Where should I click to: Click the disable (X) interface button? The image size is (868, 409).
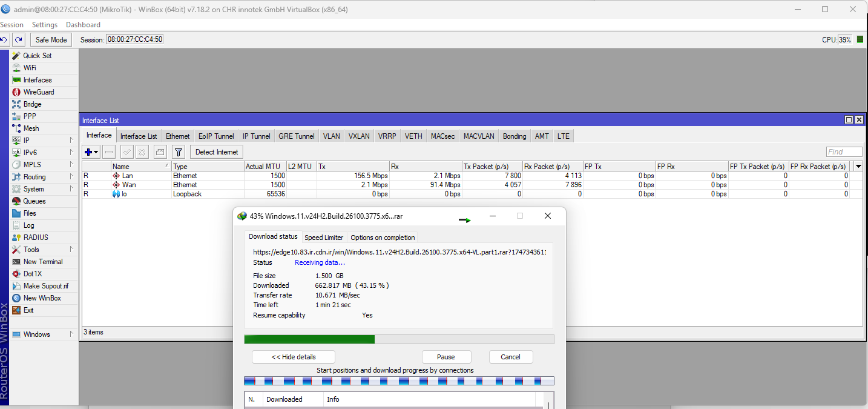pos(142,151)
